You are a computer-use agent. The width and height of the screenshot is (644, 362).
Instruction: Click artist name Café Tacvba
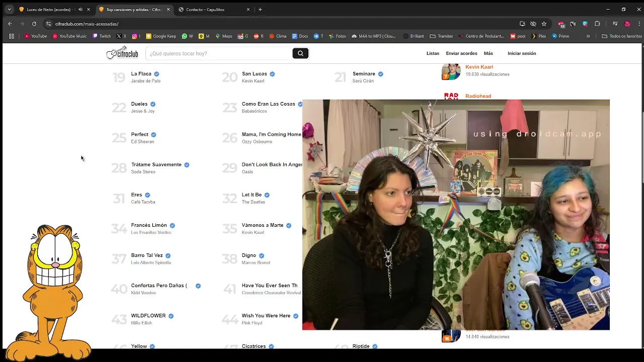[143, 202]
